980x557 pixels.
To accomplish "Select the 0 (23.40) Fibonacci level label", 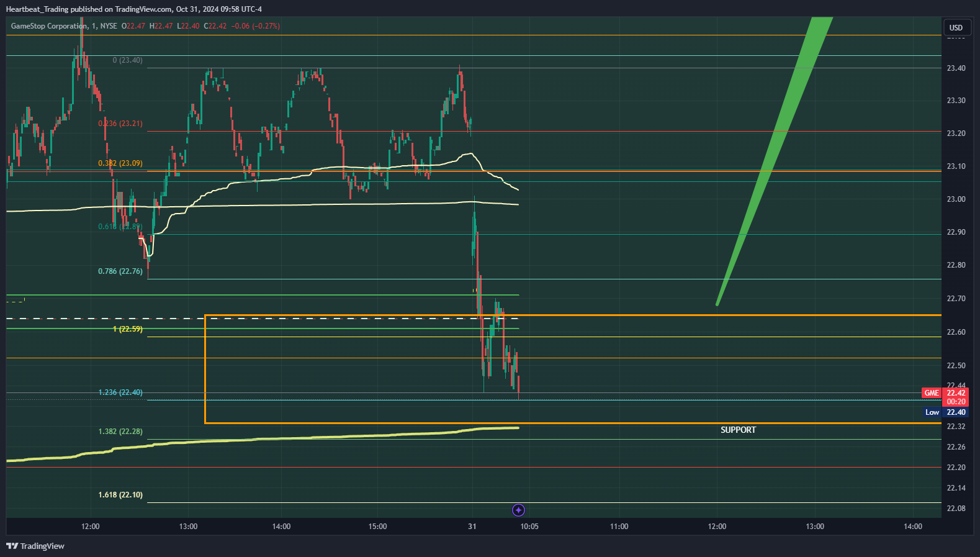I will 127,60.
